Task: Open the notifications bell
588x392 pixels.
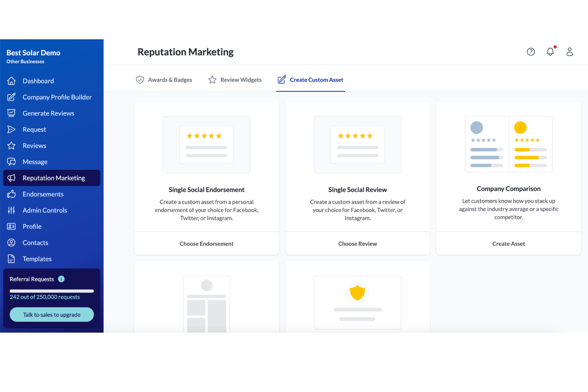Action: tap(550, 52)
